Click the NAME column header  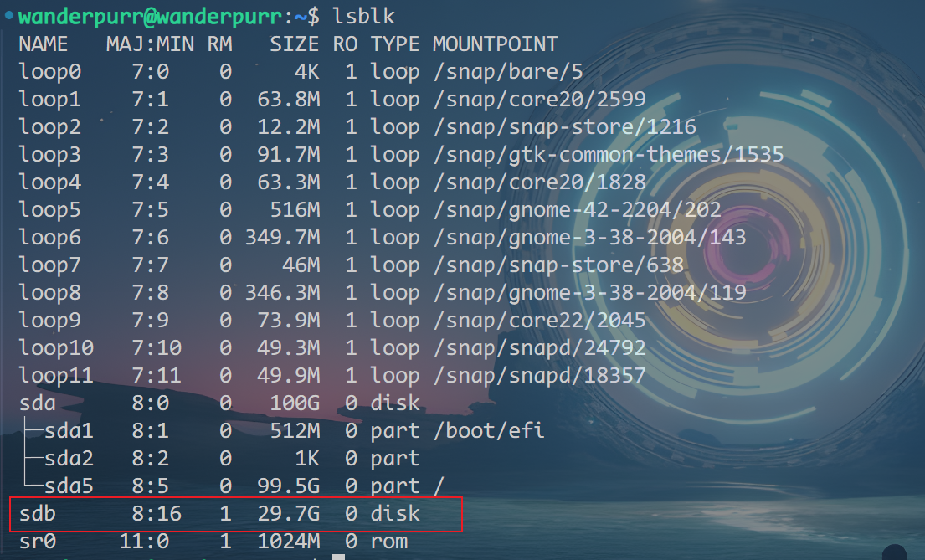pyautogui.click(x=43, y=44)
